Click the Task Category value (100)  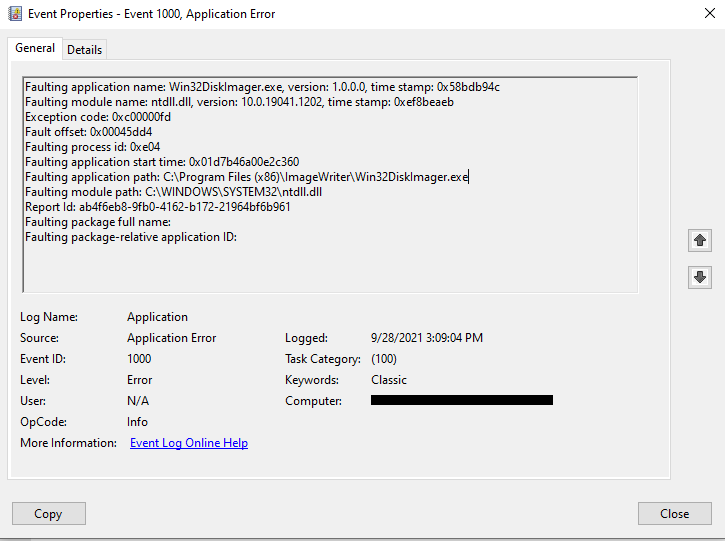pyautogui.click(x=384, y=359)
